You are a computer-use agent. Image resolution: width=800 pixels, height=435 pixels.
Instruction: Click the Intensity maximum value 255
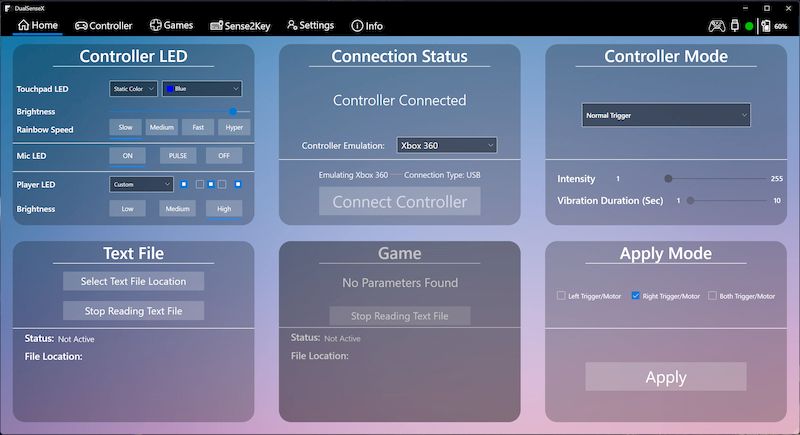(x=777, y=178)
